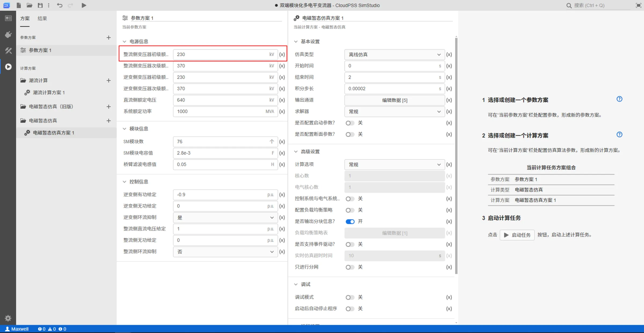Viewport: 644px width, 333px height.
Task: Select 潮流计算方案 1
Action: coord(66,93)
